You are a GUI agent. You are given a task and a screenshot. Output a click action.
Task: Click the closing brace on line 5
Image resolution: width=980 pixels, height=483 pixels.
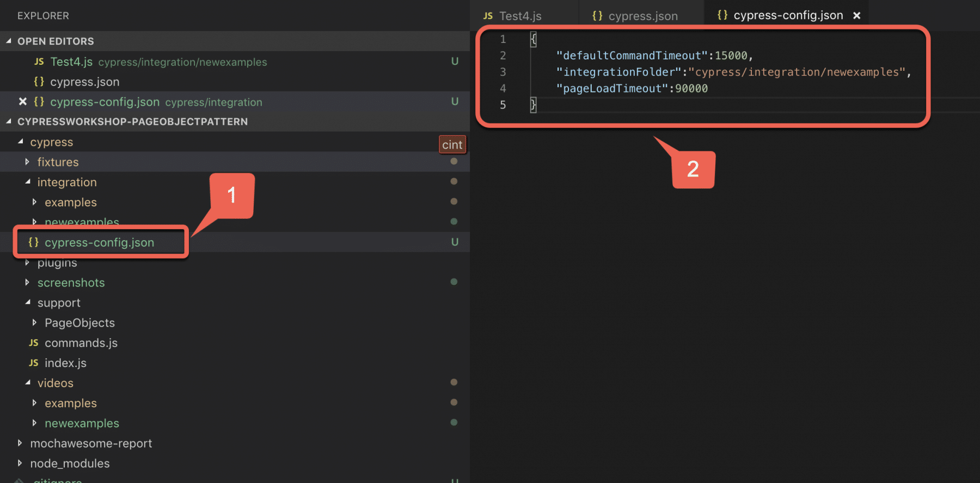tap(534, 105)
